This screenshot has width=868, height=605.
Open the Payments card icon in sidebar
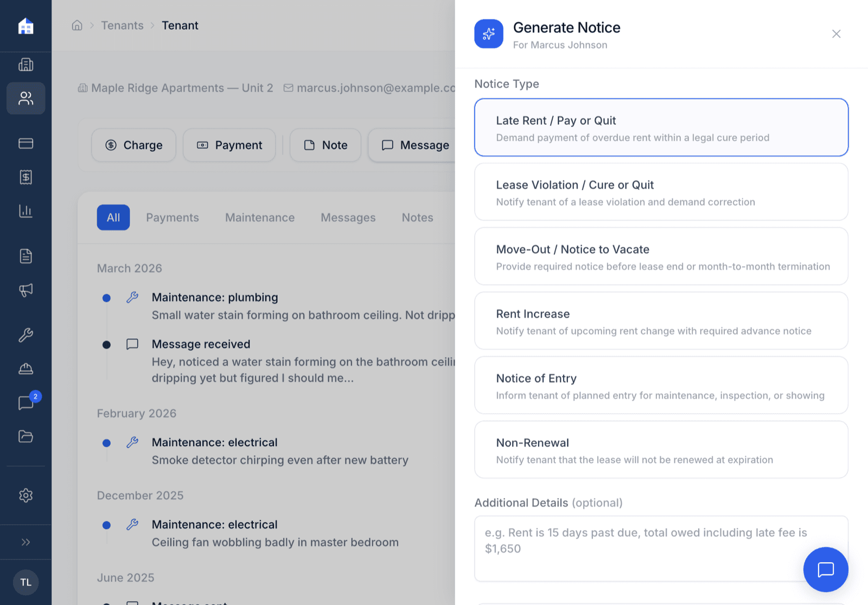[x=25, y=143]
